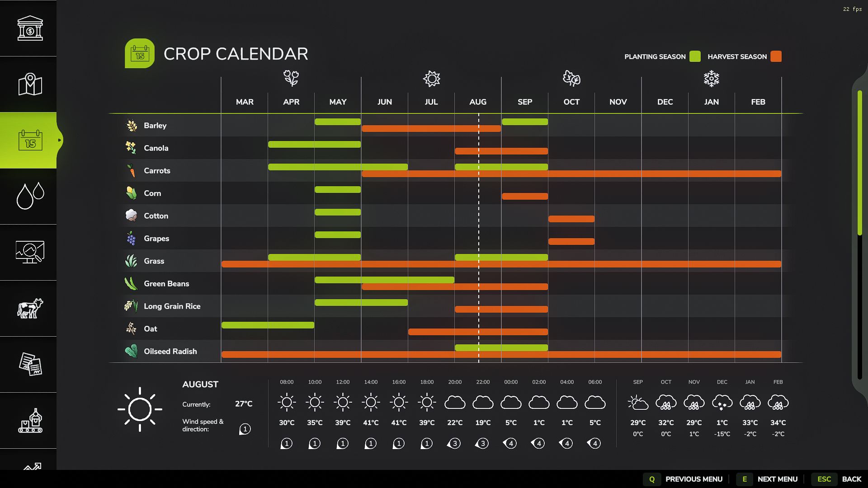Click the orange harvest season swatch
The height and width of the screenshot is (488, 868).
pyautogui.click(x=776, y=56)
